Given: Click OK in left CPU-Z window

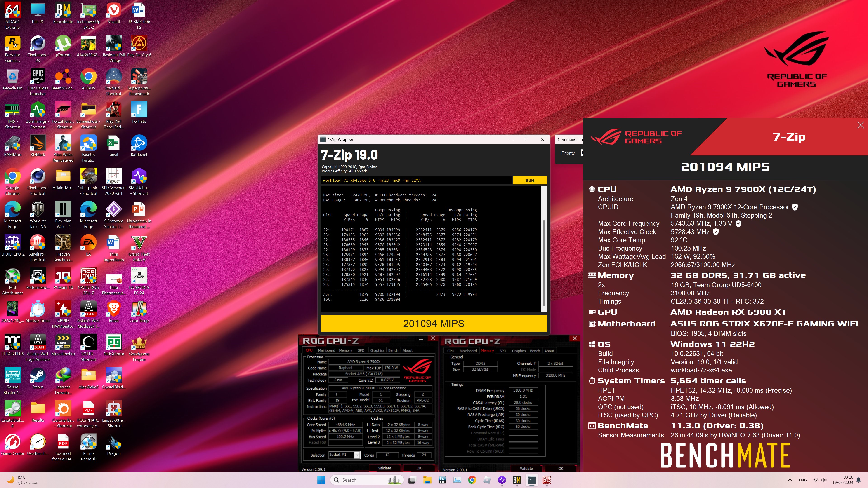Looking at the screenshot, I should click(x=419, y=468).
